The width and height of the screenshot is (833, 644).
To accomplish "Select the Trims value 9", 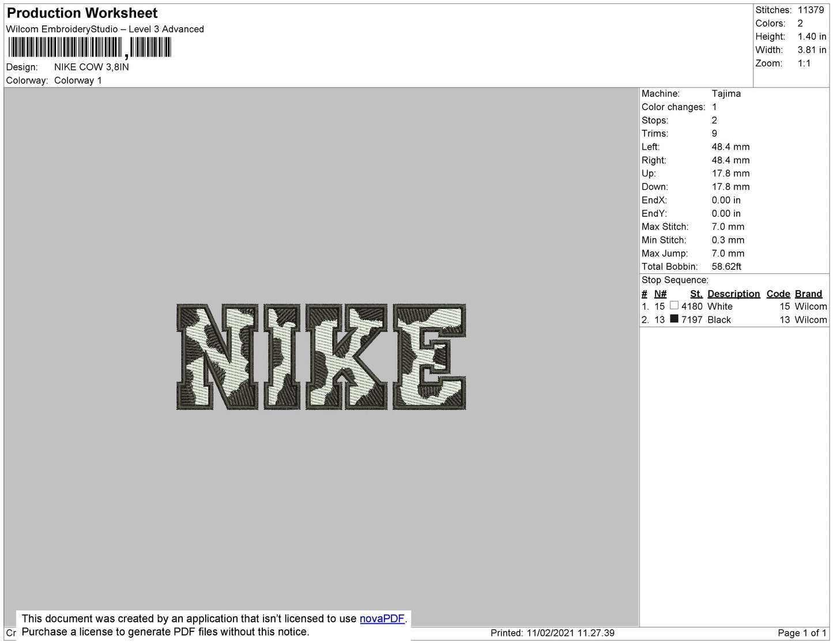I will tap(714, 133).
